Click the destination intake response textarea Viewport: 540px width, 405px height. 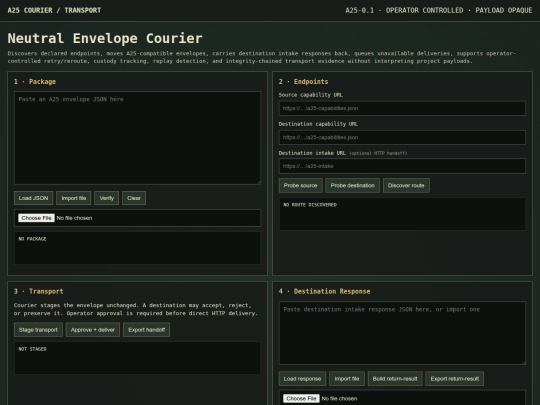402,333
